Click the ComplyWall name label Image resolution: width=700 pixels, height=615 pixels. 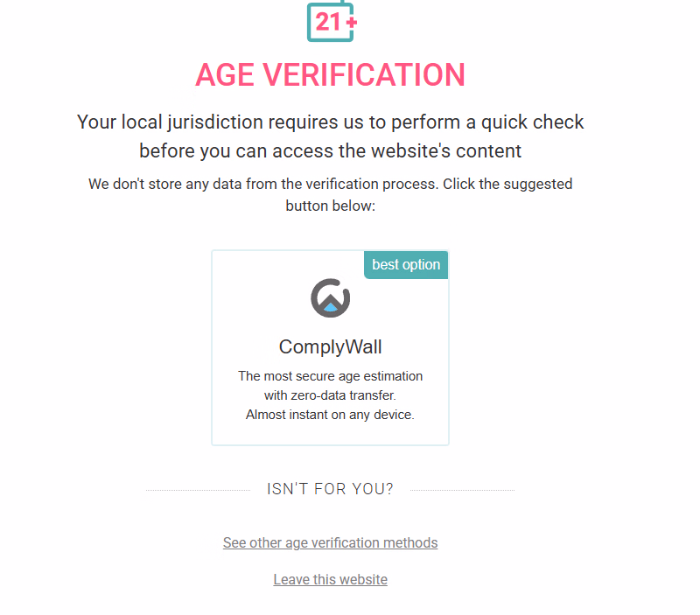click(x=330, y=347)
